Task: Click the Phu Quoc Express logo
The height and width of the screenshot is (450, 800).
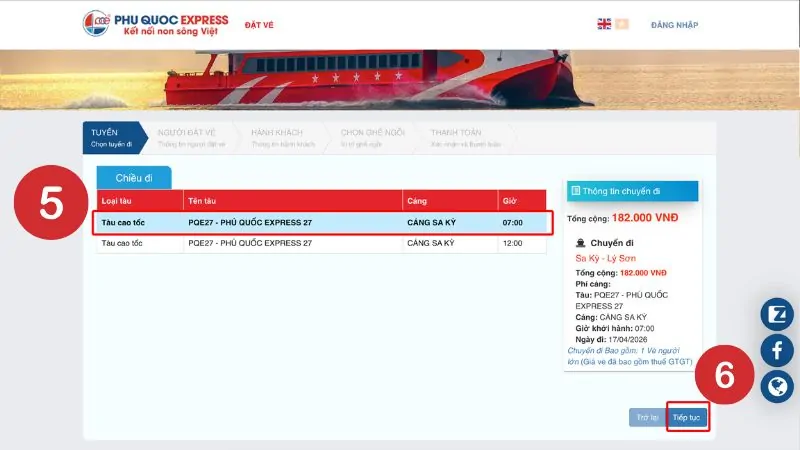Action: pyautogui.click(x=156, y=24)
